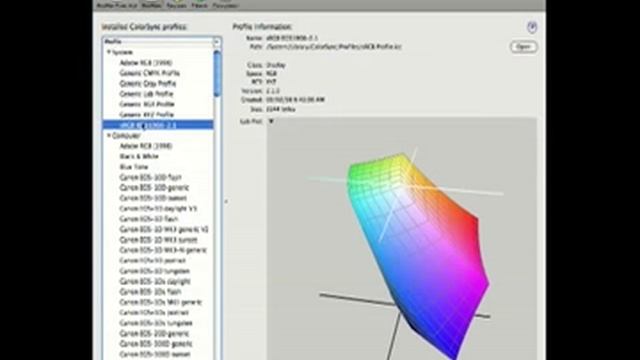This screenshot has width=640, height=360.
Task: Open Profile First Aid in toolbar
Action: coord(117,5)
